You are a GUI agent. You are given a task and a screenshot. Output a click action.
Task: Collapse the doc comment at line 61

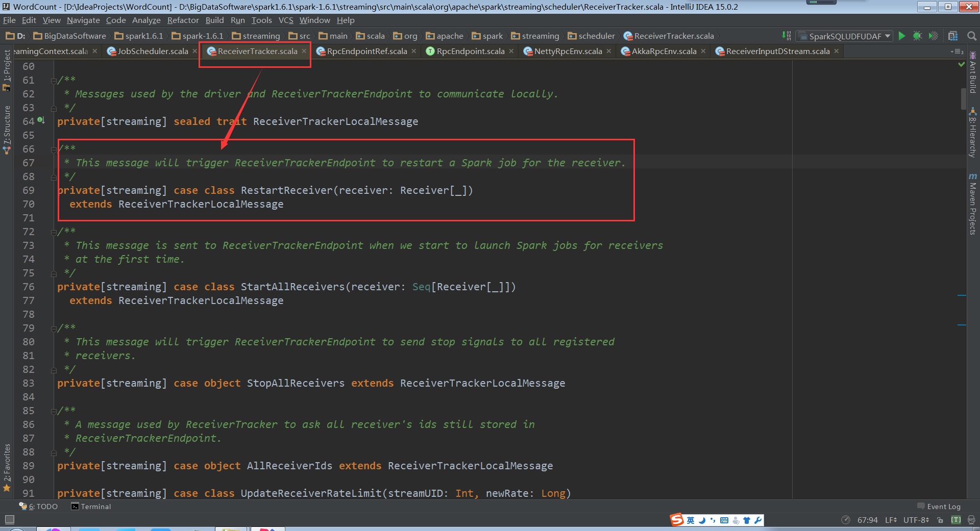(54, 81)
